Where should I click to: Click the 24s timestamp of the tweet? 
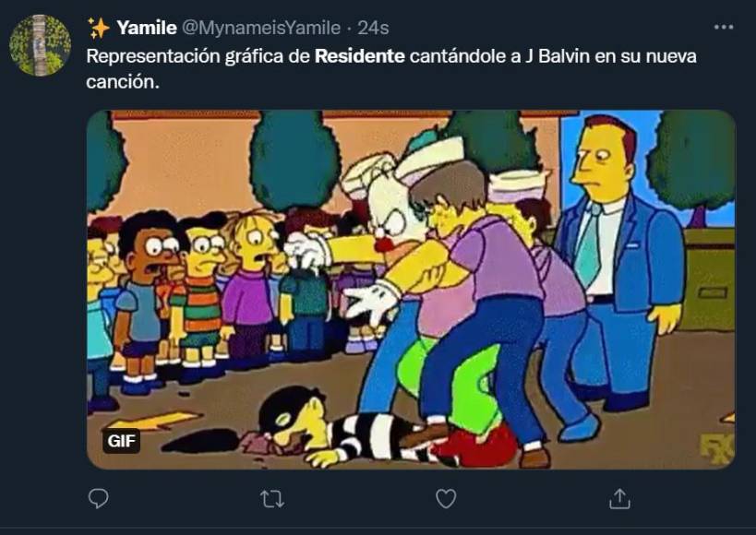click(373, 28)
